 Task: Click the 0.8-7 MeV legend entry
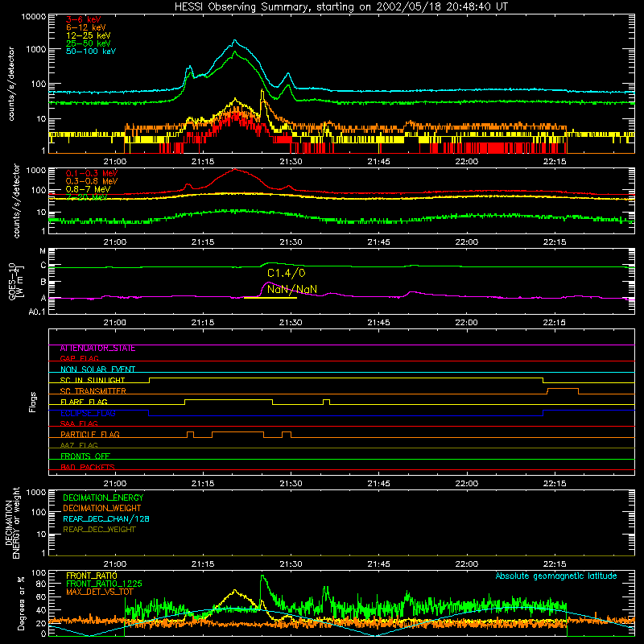point(88,189)
